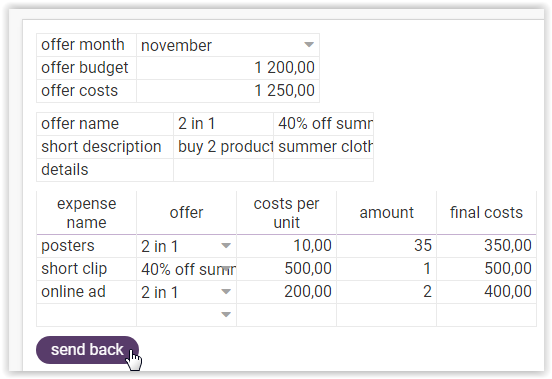
Task: Expand offer dropdown in short clip row
Action: 226,269
